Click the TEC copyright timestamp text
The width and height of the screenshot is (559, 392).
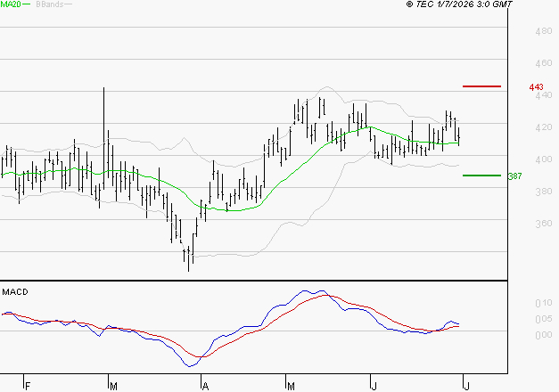(x=459, y=4)
